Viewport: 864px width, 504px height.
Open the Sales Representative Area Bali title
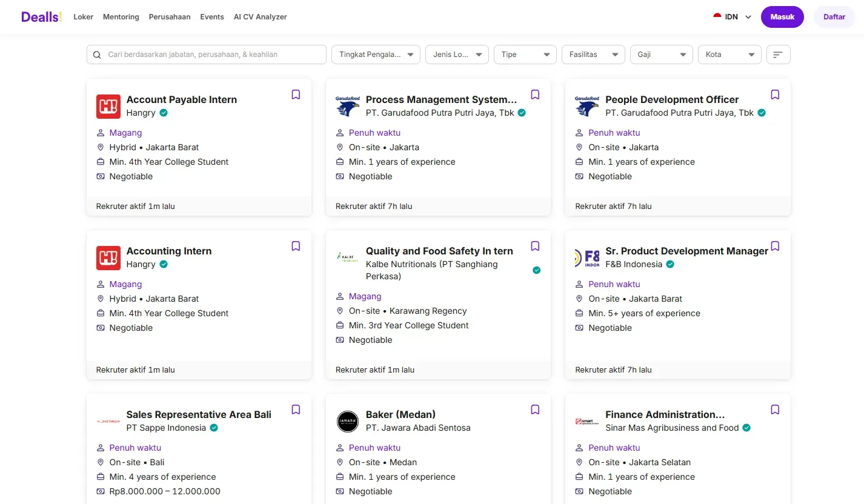click(199, 414)
